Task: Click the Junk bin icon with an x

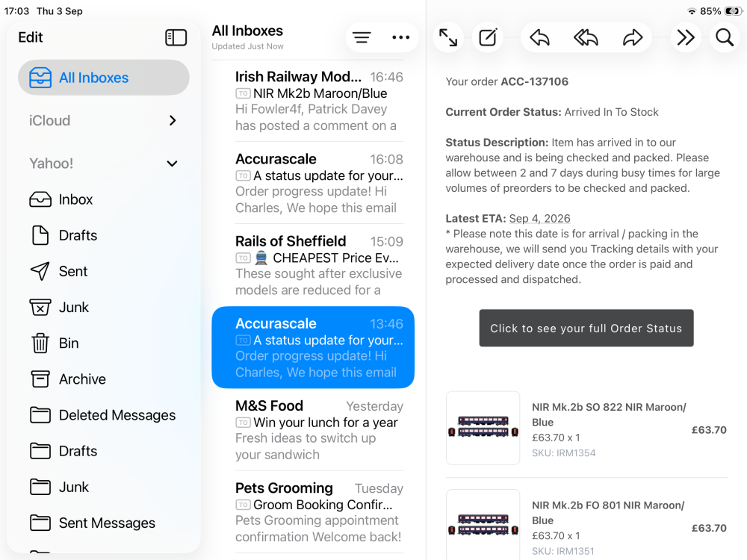Action: point(40,307)
